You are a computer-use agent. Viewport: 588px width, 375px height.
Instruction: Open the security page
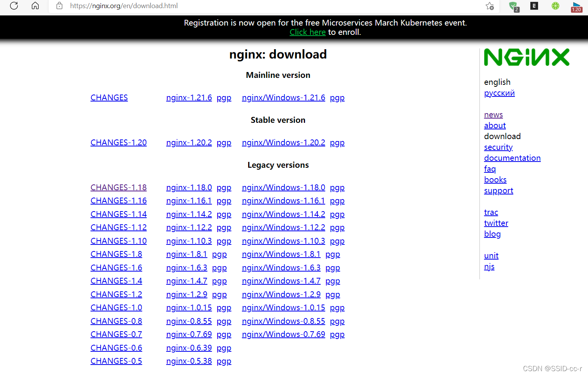point(498,147)
